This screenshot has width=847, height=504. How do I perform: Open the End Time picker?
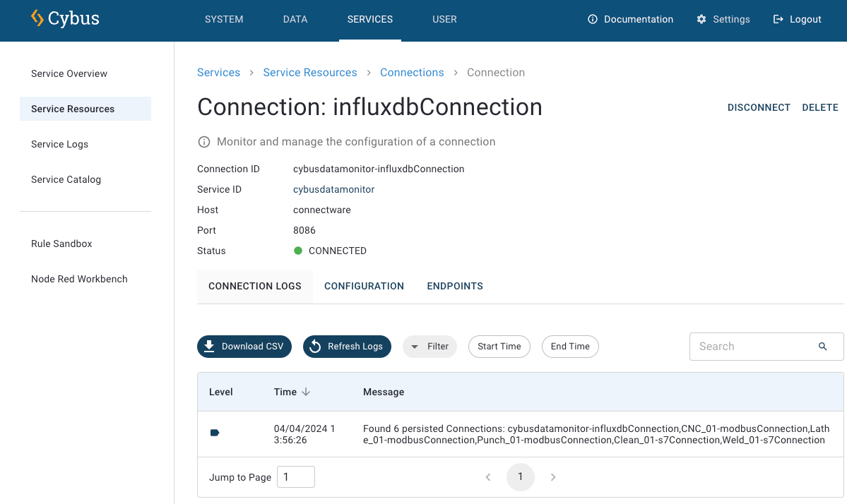point(570,347)
